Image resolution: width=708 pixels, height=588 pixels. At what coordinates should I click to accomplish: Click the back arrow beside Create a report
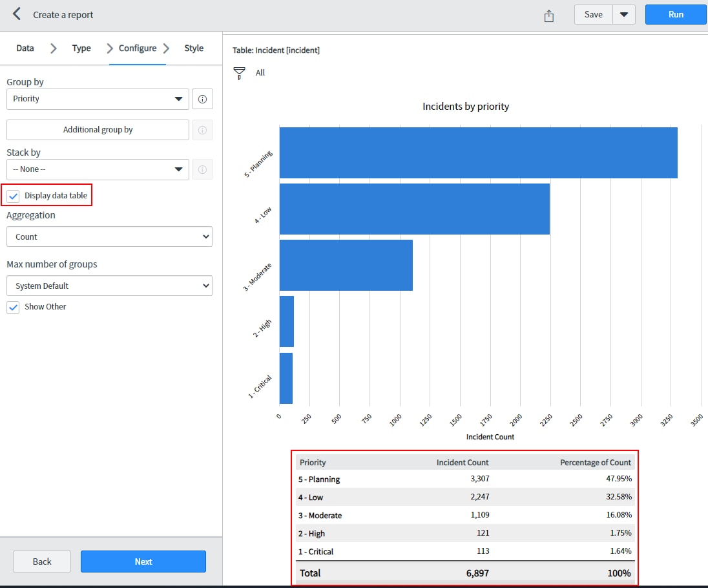point(17,14)
